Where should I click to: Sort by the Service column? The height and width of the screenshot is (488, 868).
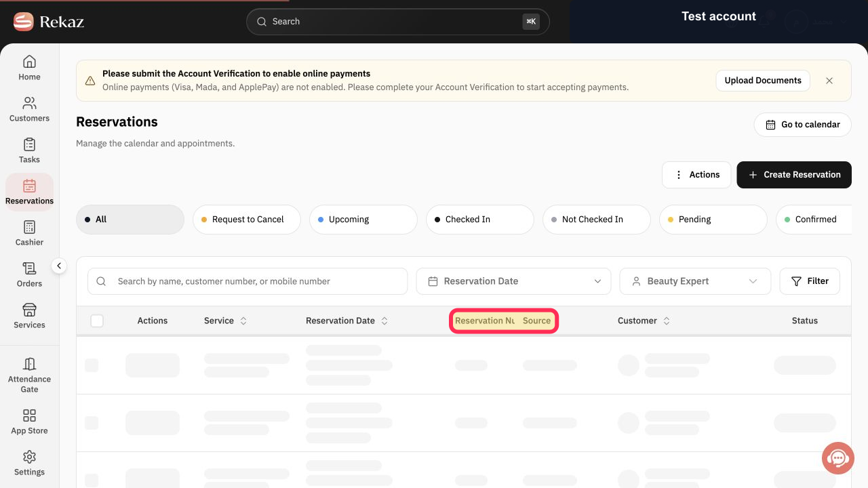[x=243, y=321]
